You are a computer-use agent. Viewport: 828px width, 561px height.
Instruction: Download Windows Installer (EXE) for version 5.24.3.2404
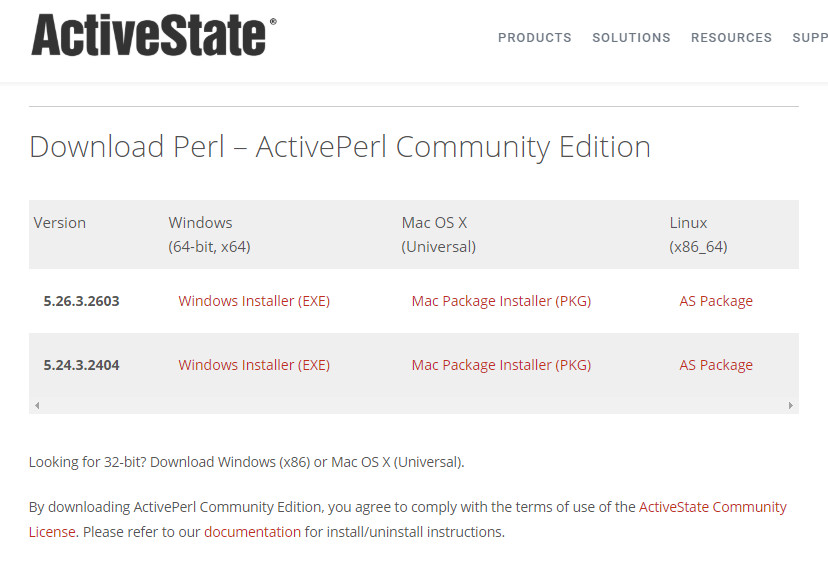pos(254,365)
